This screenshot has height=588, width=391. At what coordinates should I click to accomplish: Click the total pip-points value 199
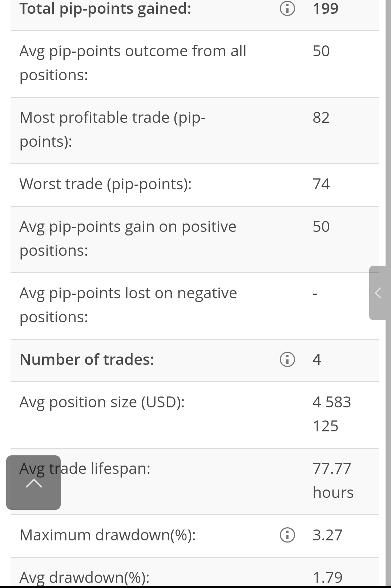point(326,8)
